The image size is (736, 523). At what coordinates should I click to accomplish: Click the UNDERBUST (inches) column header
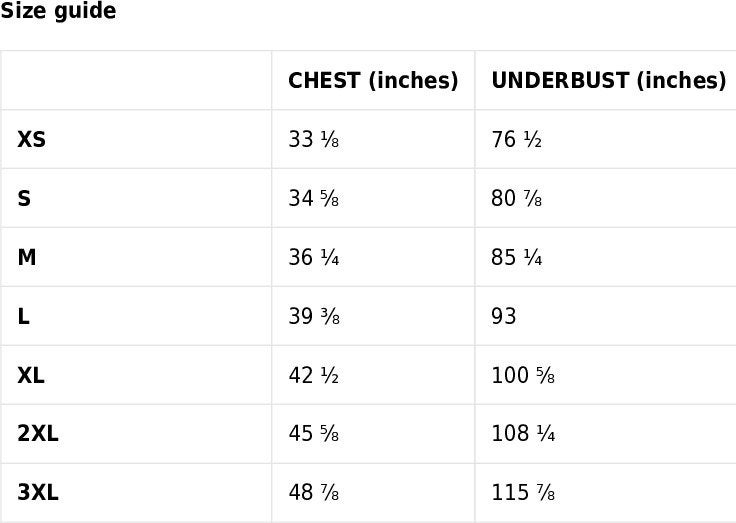pyautogui.click(x=609, y=80)
